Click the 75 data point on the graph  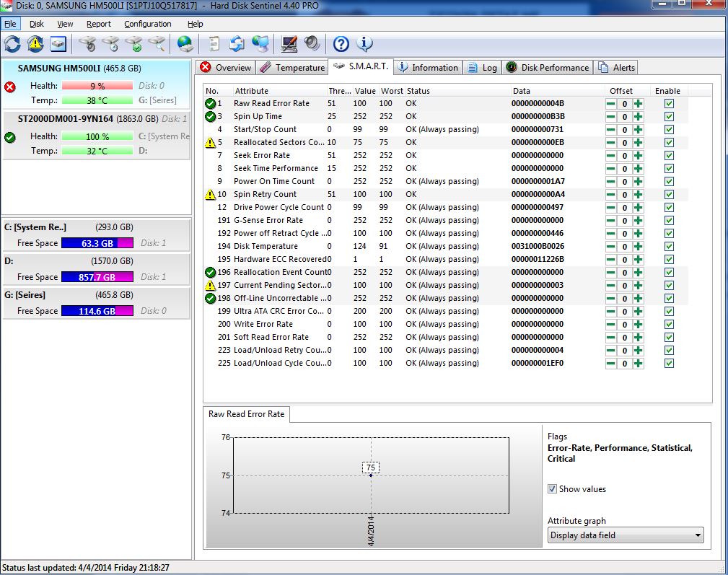[371, 475]
